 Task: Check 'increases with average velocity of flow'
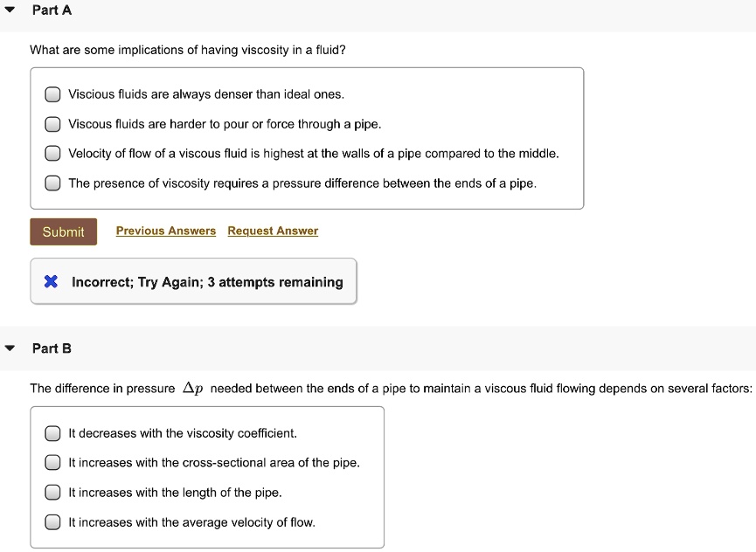click(52, 522)
